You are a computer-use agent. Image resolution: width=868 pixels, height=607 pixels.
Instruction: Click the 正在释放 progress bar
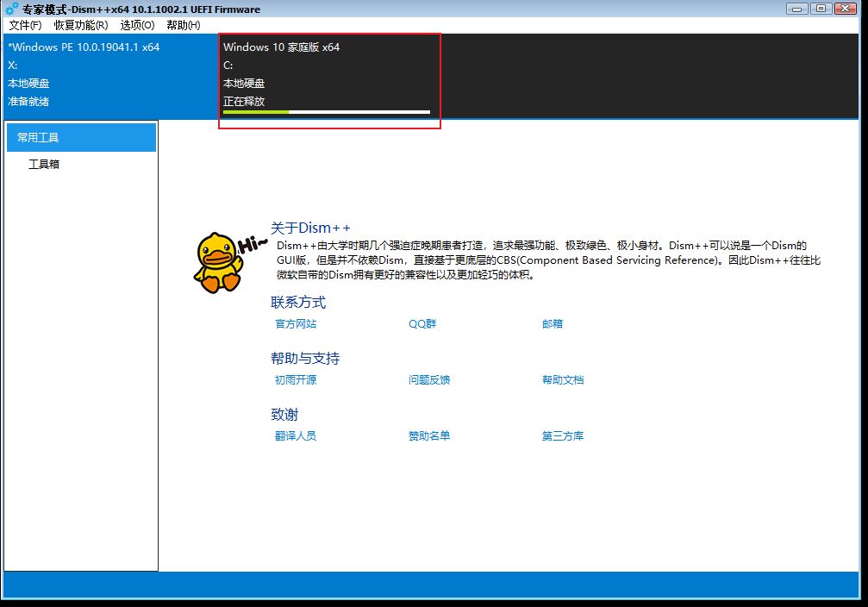326,112
